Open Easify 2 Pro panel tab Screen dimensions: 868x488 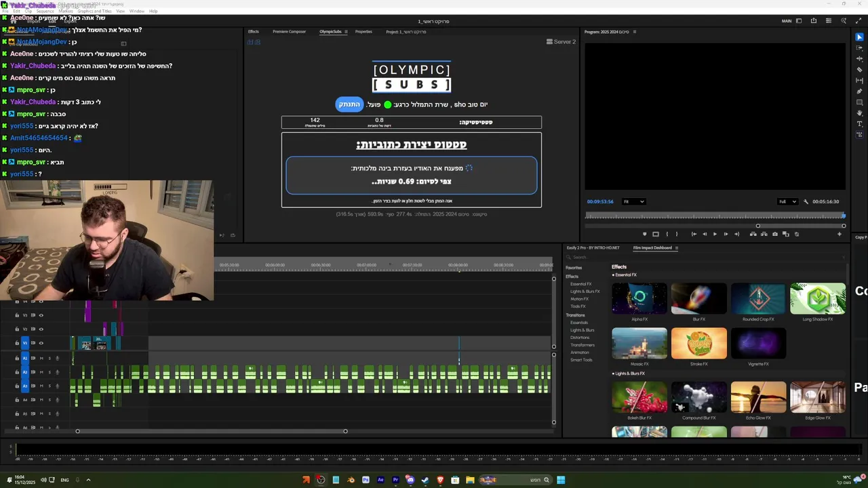pyautogui.click(x=594, y=248)
